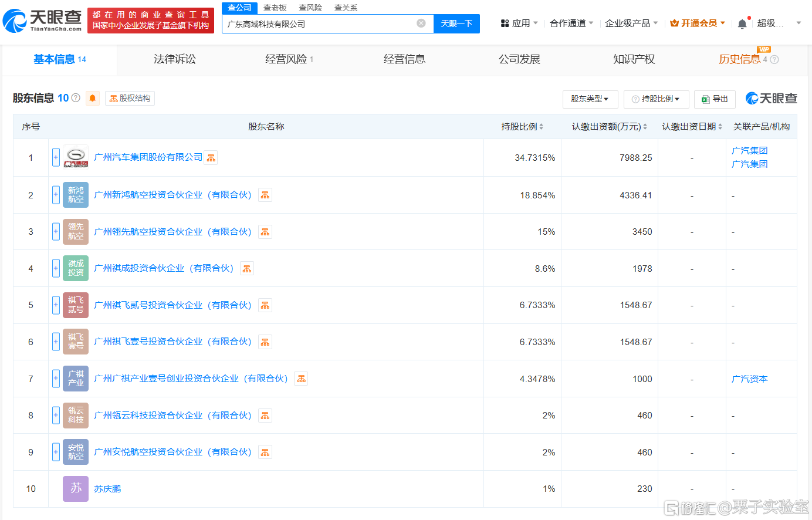Sort table by 认缴出资日期 column
This screenshot has height=520, width=812.
[x=692, y=127]
